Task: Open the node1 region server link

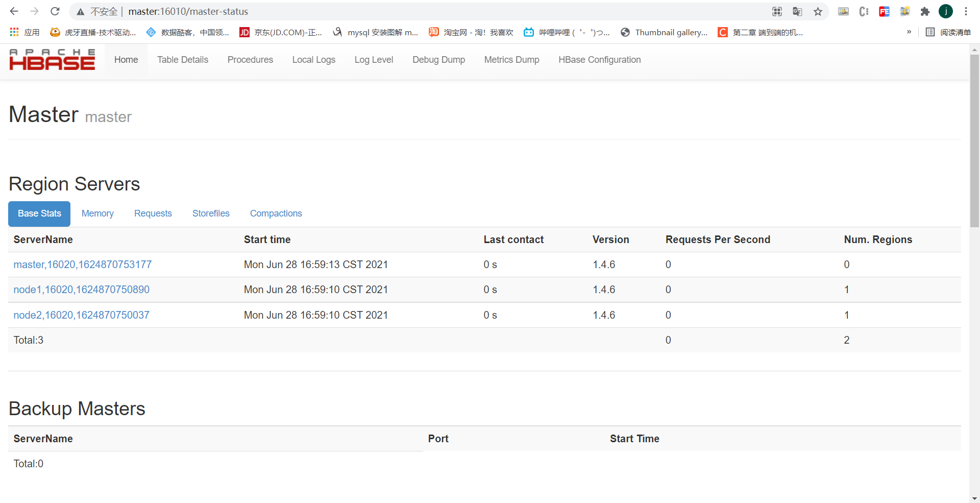Action: 81,290
